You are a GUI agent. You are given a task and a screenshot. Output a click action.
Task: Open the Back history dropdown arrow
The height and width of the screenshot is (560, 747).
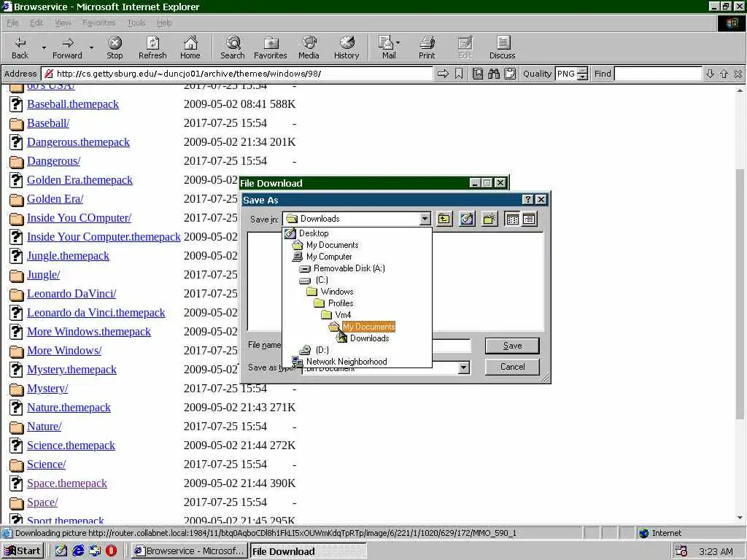pos(44,47)
